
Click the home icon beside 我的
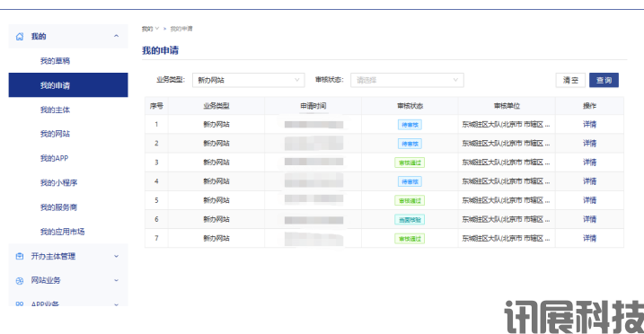[19, 37]
